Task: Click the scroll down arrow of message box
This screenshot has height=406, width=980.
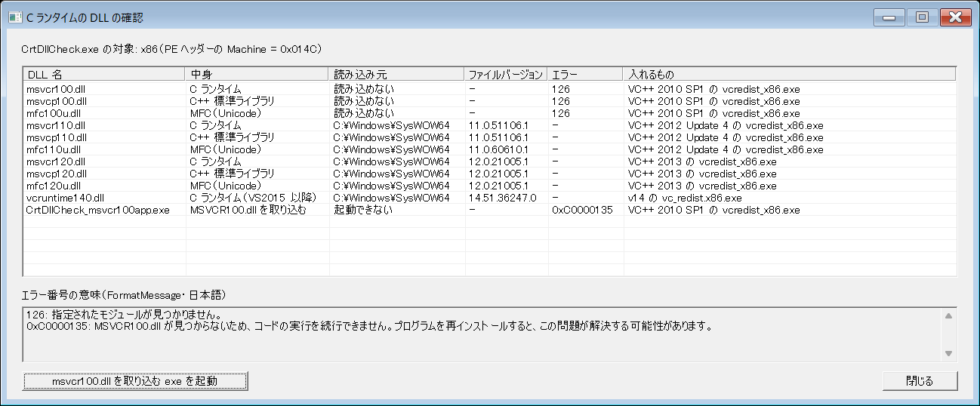Action: [x=949, y=353]
